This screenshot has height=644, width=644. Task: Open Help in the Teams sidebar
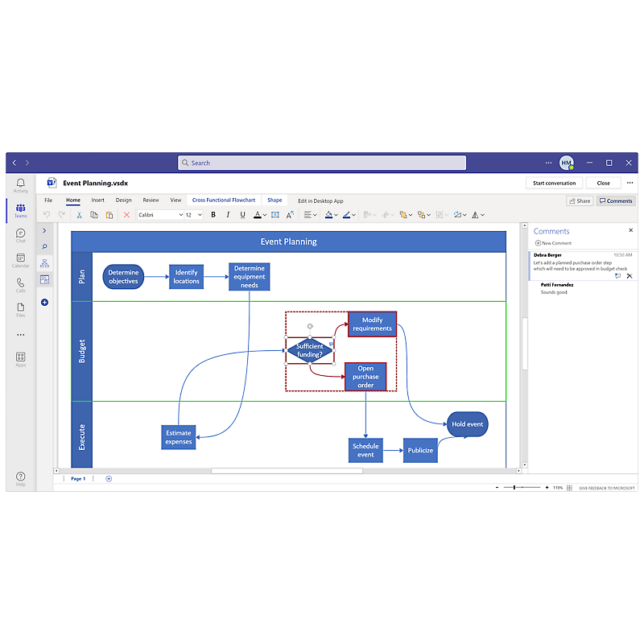(x=21, y=479)
